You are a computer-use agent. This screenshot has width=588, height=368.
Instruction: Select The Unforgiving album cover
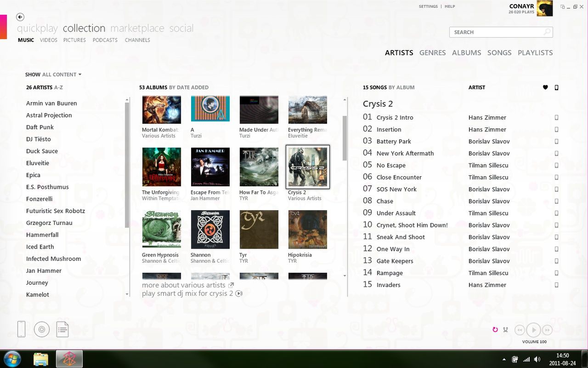click(161, 167)
